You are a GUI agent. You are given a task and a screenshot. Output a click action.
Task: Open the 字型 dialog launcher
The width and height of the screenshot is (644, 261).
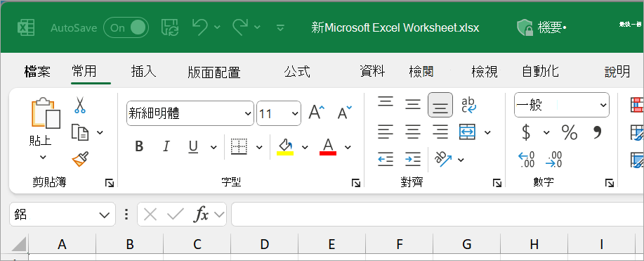pyautogui.click(x=355, y=183)
